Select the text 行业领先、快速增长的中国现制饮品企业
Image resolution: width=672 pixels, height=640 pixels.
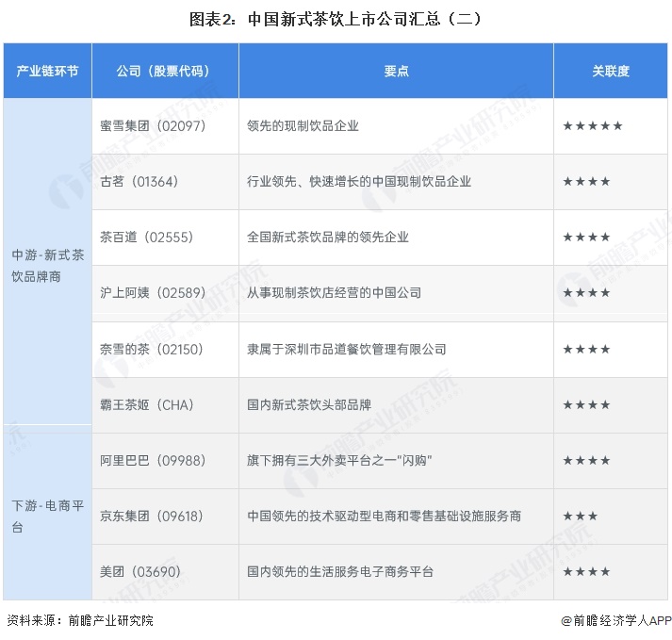pos(359,182)
